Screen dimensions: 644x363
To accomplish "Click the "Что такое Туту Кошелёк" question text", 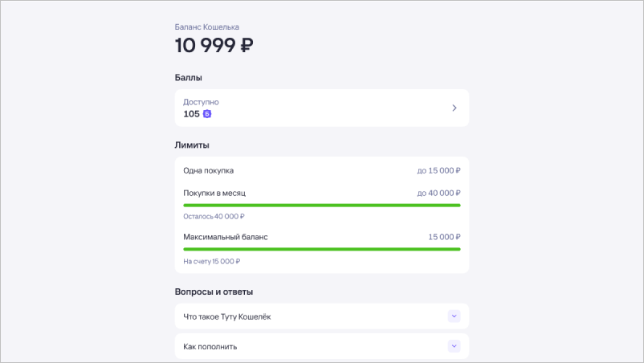I will tap(227, 316).
